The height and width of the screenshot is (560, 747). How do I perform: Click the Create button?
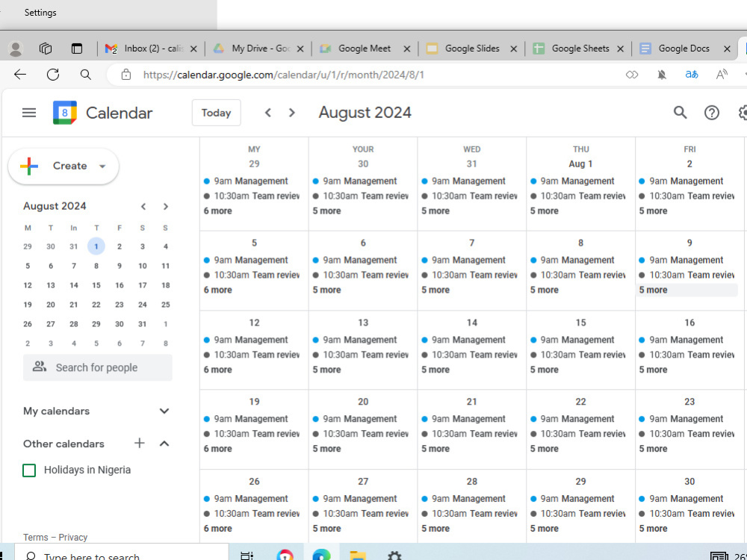click(63, 167)
